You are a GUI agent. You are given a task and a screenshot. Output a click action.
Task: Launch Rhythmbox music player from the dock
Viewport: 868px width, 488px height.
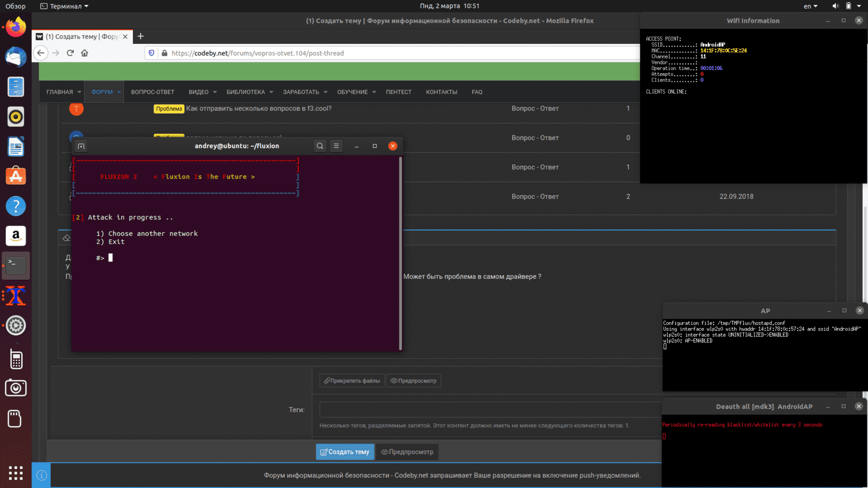16,117
